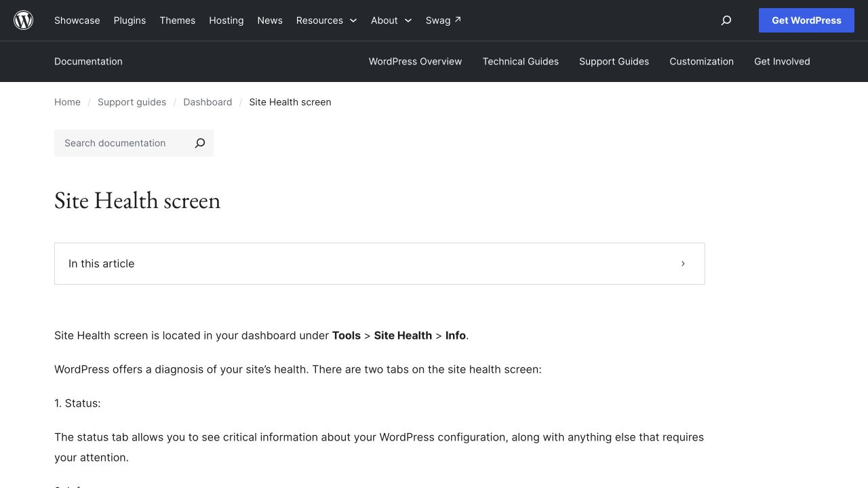Click the current Site Health screen breadcrumb
Screen dimensions: 868x488
pos(290,102)
